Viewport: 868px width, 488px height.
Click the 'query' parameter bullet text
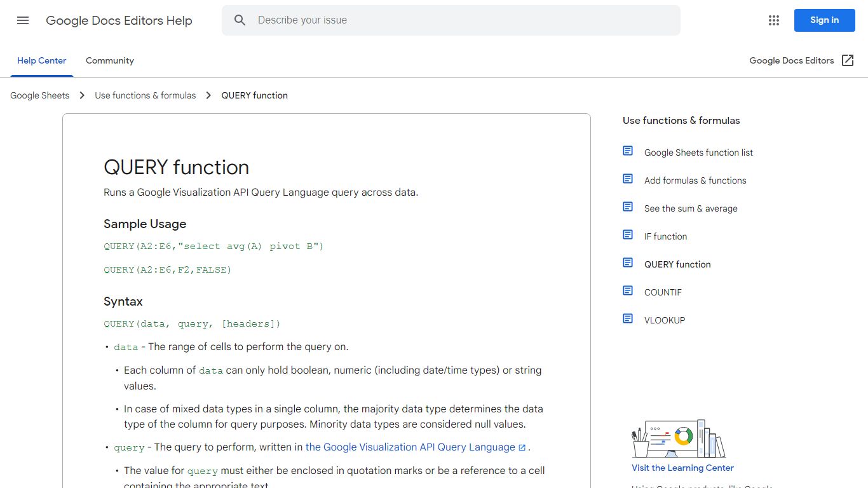(x=322, y=447)
